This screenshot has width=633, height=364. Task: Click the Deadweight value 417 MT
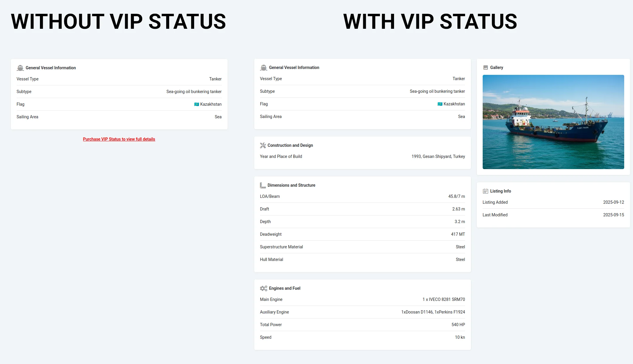458,234
